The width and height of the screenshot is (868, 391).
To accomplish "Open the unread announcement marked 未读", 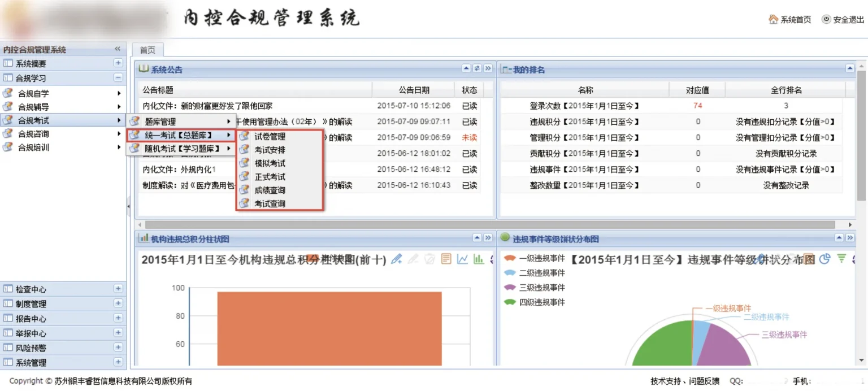I will point(469,137).
